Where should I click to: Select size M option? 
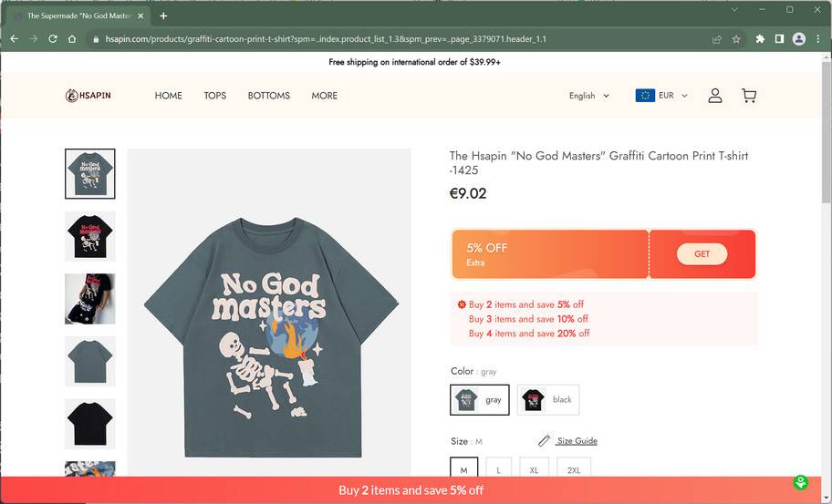pos(463,469)
